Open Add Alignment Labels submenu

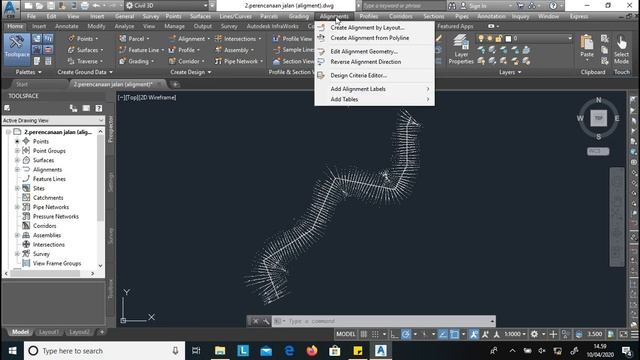(374, 89)
